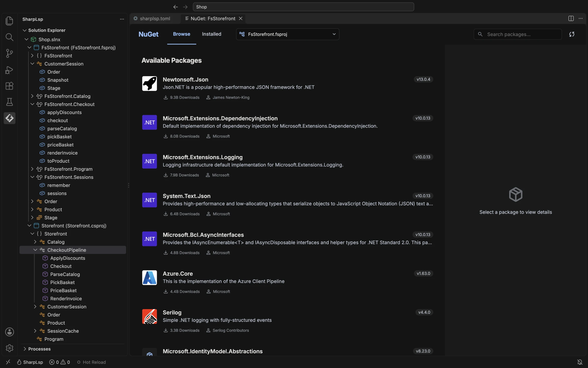Expand the SessionCache node

[35, 331]
